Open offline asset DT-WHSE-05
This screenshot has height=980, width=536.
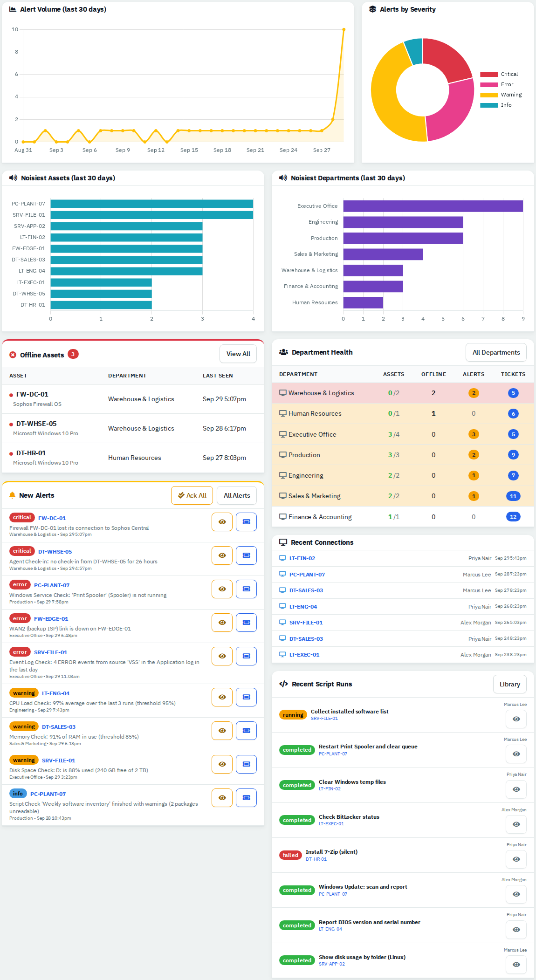click(36, 424)
